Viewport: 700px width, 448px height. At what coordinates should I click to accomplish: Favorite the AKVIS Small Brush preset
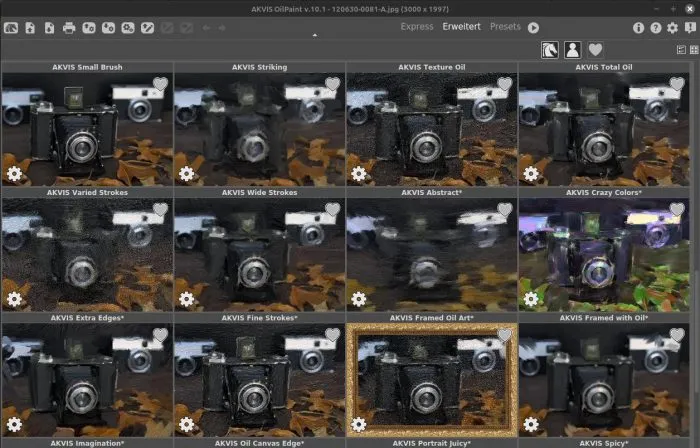pos(160,85)
